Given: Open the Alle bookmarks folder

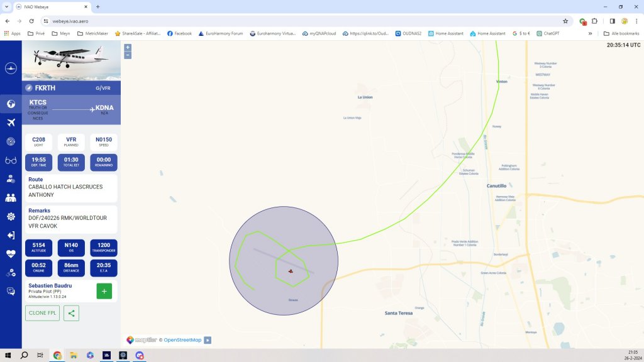Looking at the screenshot, I should click(621, 33).
